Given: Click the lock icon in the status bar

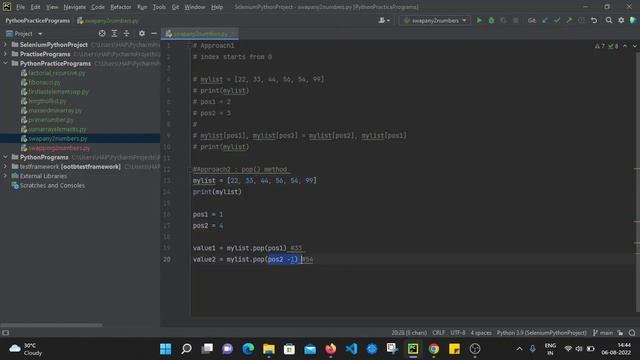Looking at the screenshot, I should (x=620, y=333).
